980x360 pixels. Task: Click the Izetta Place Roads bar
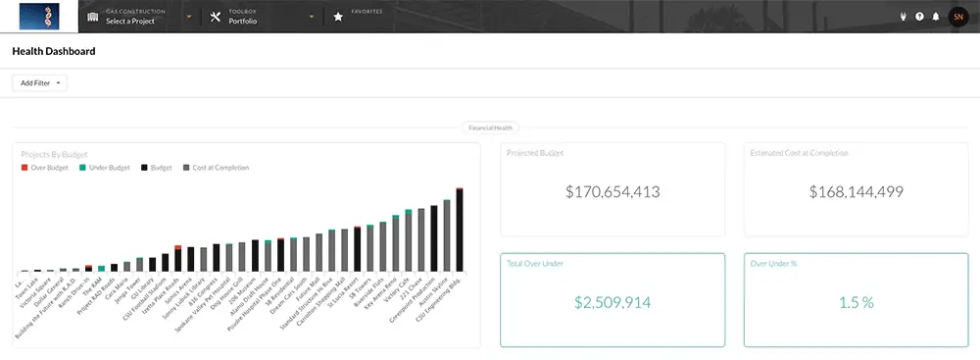tap(178, 259)
